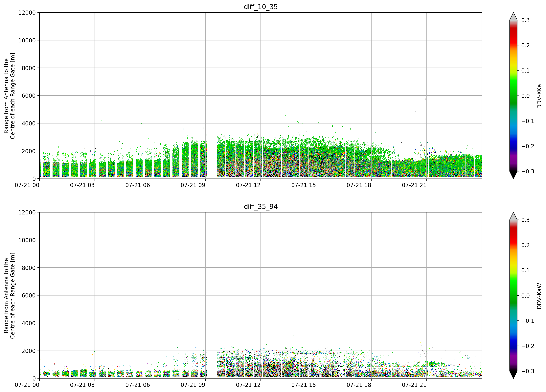Click "0.3" tick on the DDV-KaW colorbar
This screenshot has width=546, height=392.
click(525, 220)
